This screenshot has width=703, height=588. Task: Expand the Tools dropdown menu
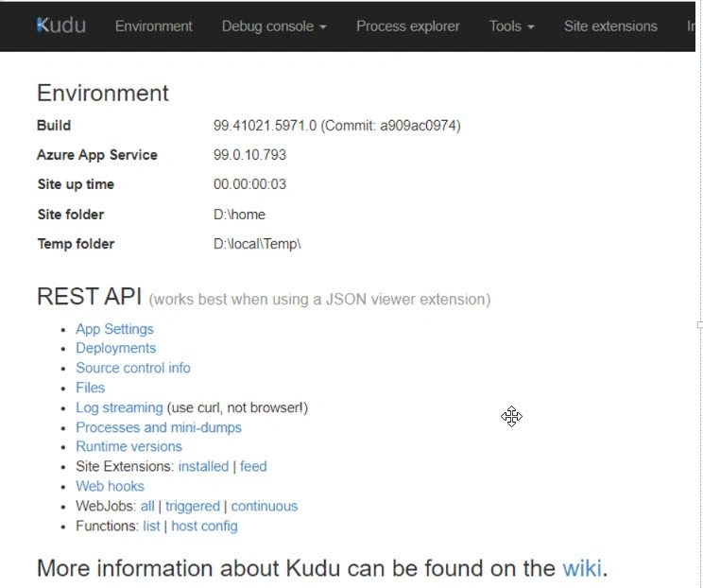pyautogui.click(x=511, y=26)
